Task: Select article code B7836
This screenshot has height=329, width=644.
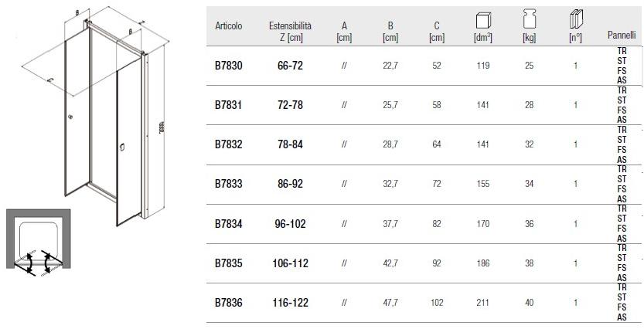Action: [x=228, y=304]
